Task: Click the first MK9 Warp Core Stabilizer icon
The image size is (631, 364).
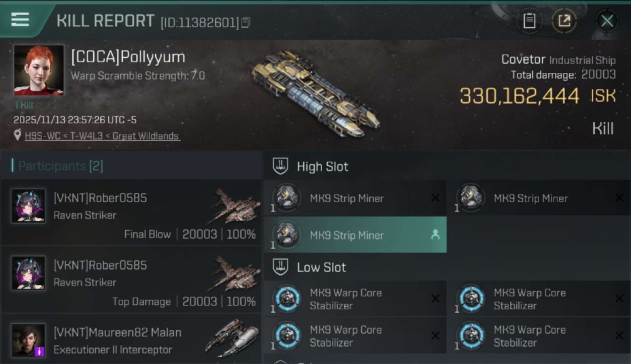Action: coord(287,298)
